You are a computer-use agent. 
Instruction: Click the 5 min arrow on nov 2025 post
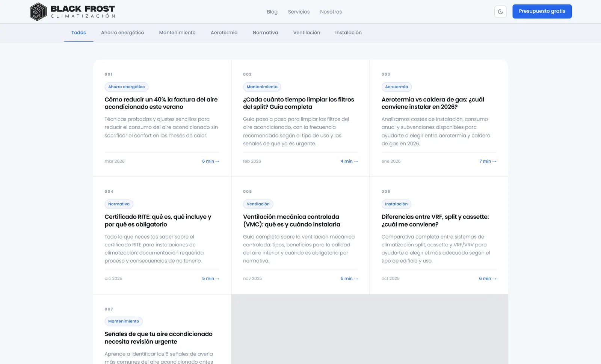(x=349, y=278)
